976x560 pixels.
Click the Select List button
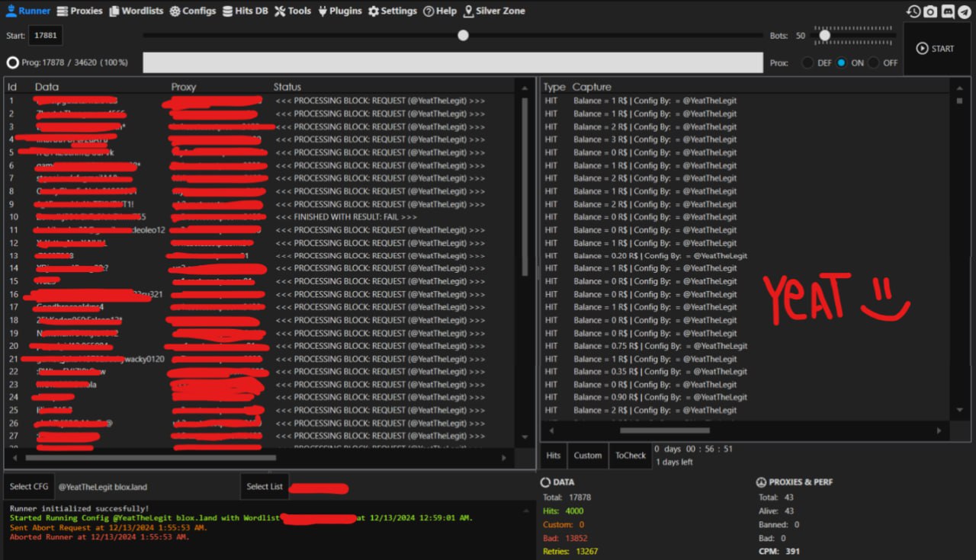pyautogui.click(x=265, y=487)
